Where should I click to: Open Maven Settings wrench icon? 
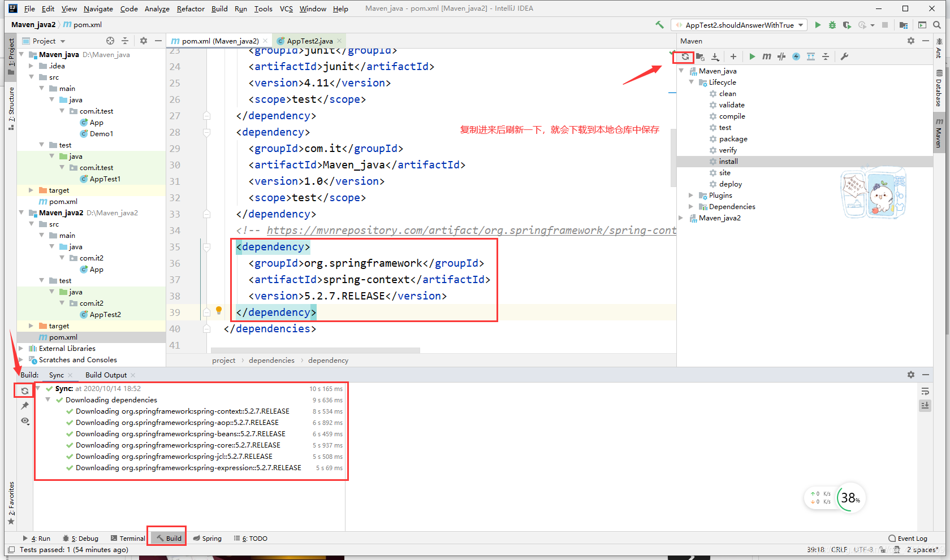[844, 57]
